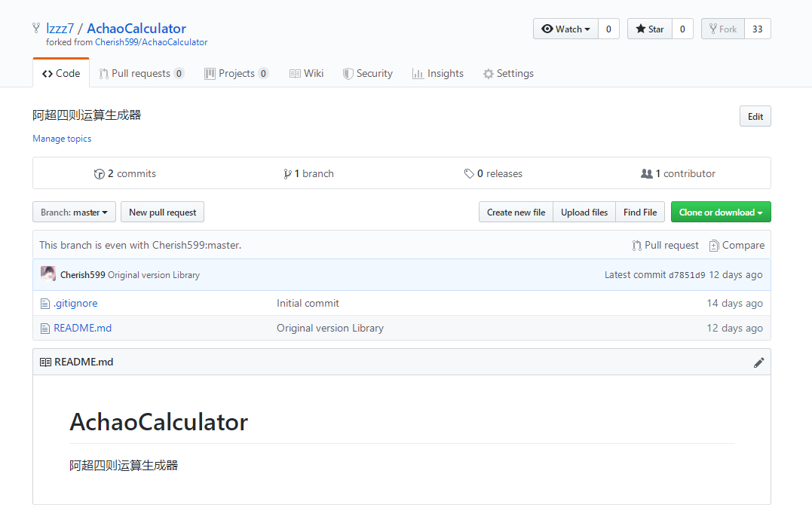The height and width of the screenshot is (529, 812).
Task: Click the fork icon beside the lzzz7 repository name
Action: point(35,28)
